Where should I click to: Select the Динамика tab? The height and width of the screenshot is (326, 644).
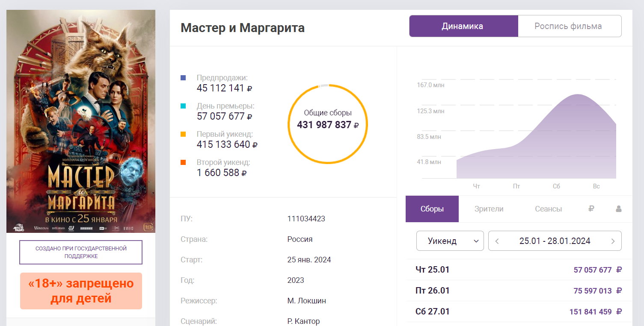tap(464, 26)
